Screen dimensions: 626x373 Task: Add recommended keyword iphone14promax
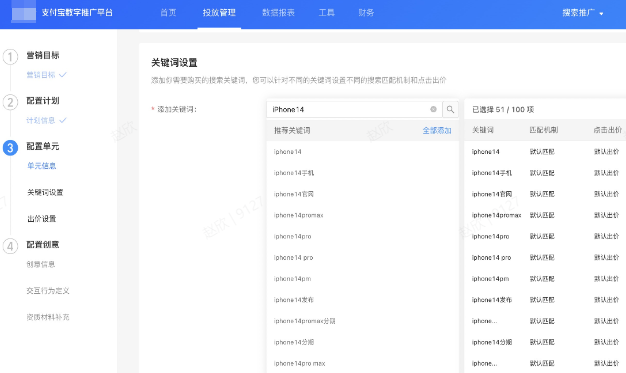[x=298, y=215]
